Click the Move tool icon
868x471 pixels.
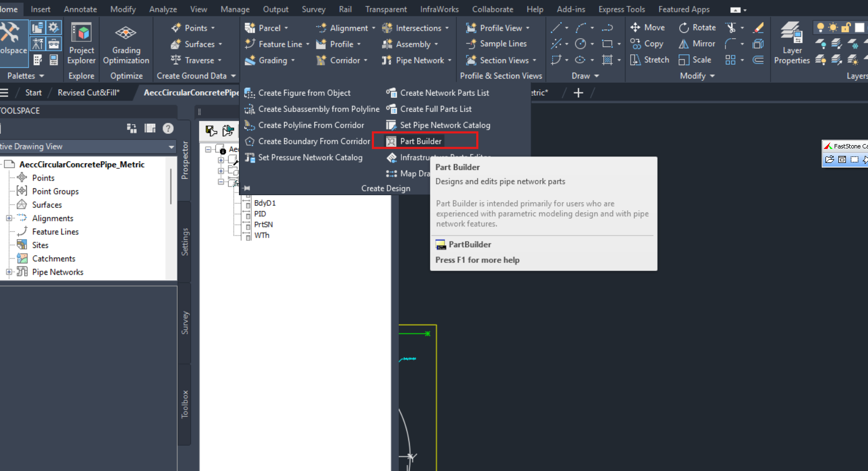click(x=636, y=27)
